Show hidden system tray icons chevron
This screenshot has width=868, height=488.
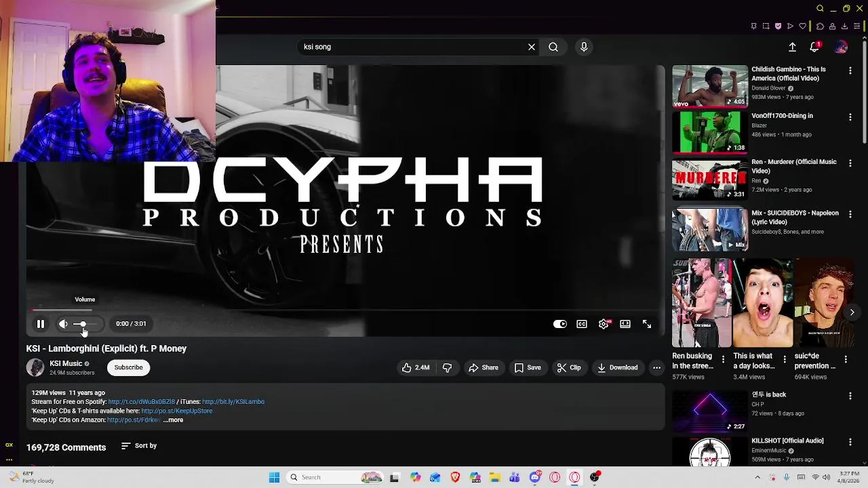757,478
